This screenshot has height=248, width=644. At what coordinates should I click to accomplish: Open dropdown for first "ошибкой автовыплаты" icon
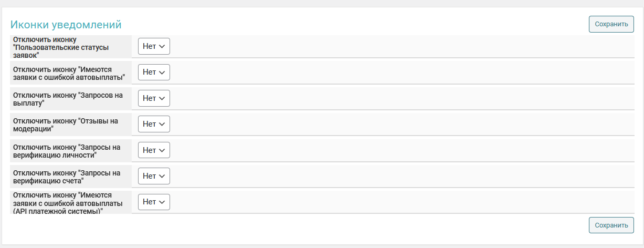[x=154, y=72]
